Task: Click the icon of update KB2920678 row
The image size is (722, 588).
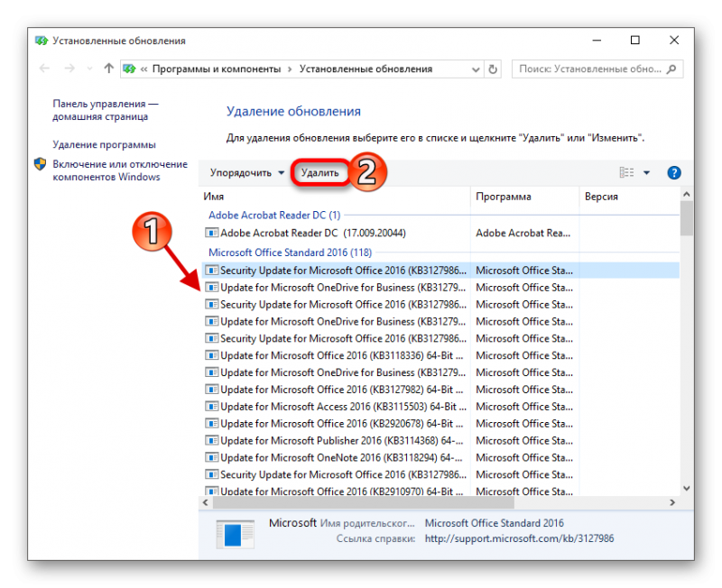Action: click(211, 423)
